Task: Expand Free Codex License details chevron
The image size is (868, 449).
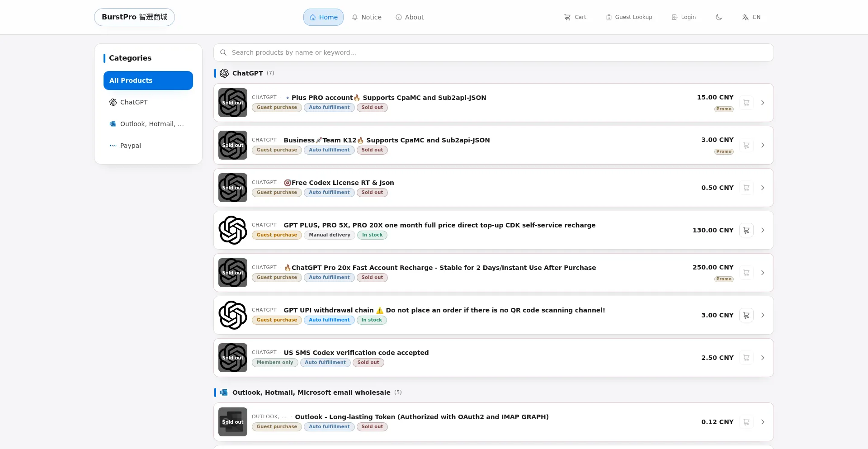Action: 763,188
